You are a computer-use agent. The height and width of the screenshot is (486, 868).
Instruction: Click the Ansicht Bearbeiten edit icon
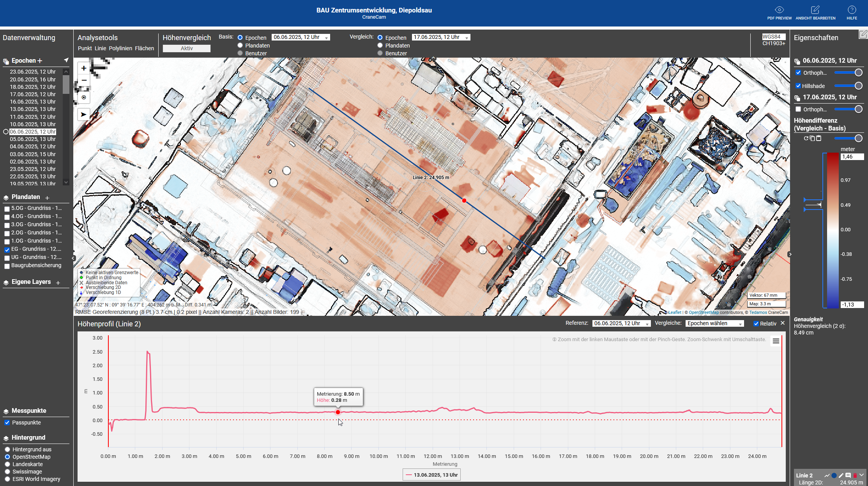click(x=815, y=10)
